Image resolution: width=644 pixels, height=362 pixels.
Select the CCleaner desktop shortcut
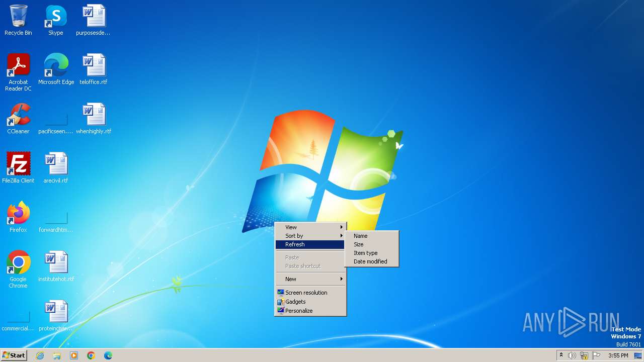[x=18, y=119]
